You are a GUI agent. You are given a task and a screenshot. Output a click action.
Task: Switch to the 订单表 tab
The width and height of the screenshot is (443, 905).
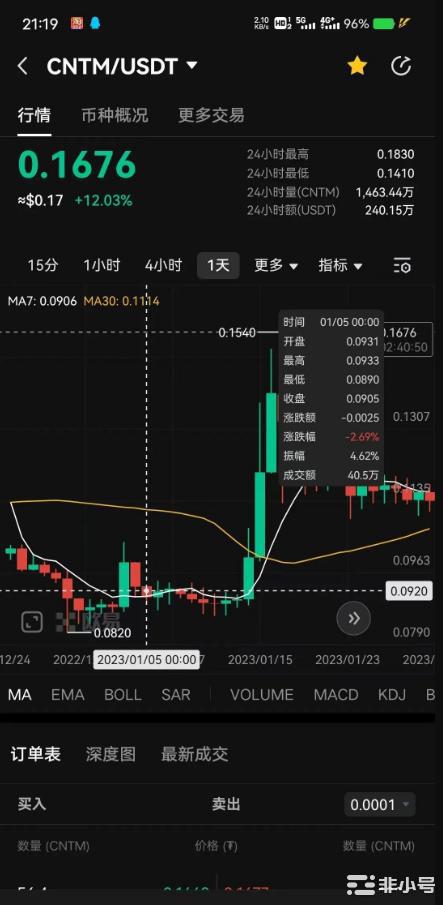click(x=36, y=754)
